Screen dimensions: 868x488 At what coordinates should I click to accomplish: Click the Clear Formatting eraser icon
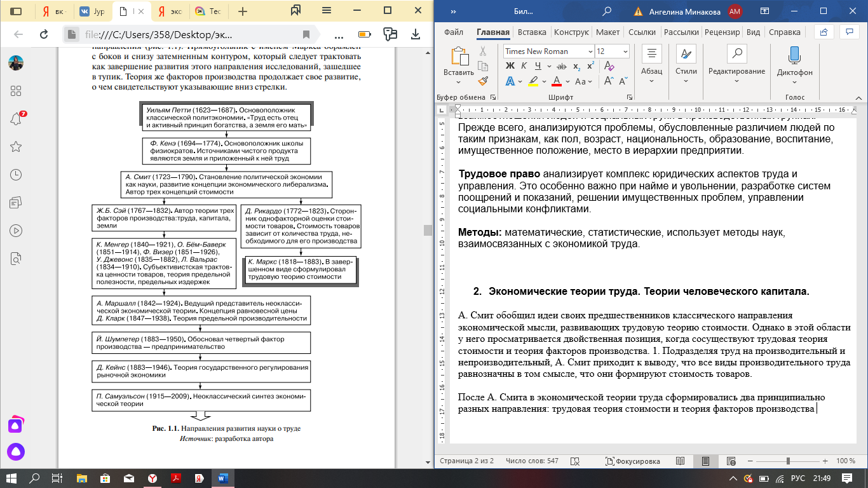click(609, 65)
